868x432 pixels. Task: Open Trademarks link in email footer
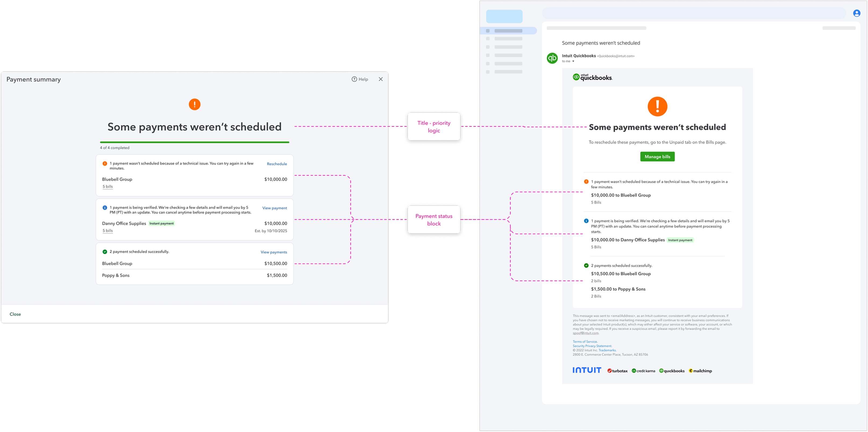607,350
